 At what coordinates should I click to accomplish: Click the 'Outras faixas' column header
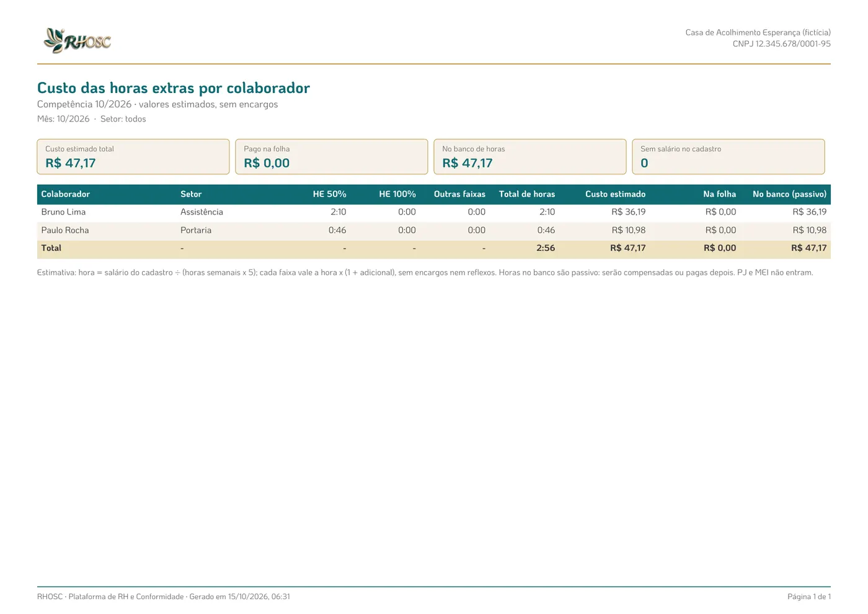pos(459,194)
